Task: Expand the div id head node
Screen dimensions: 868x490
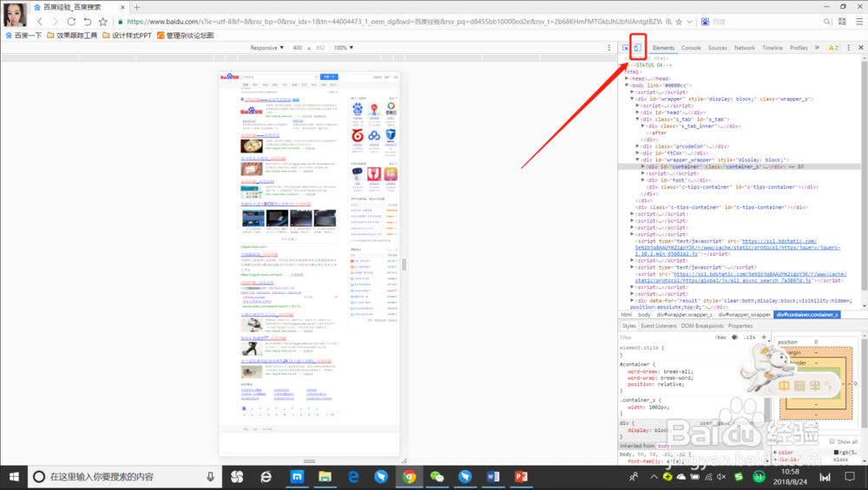Action: point(638,112)
